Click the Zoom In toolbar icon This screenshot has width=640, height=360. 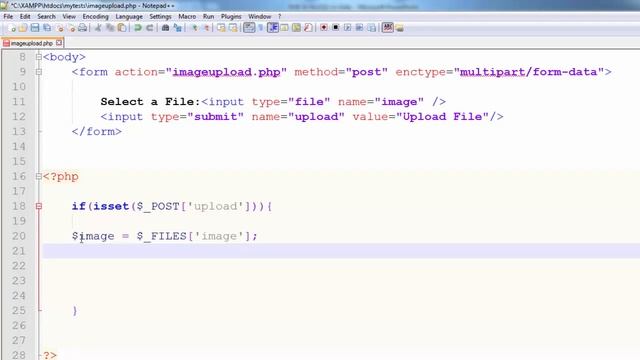pos(194,28)
